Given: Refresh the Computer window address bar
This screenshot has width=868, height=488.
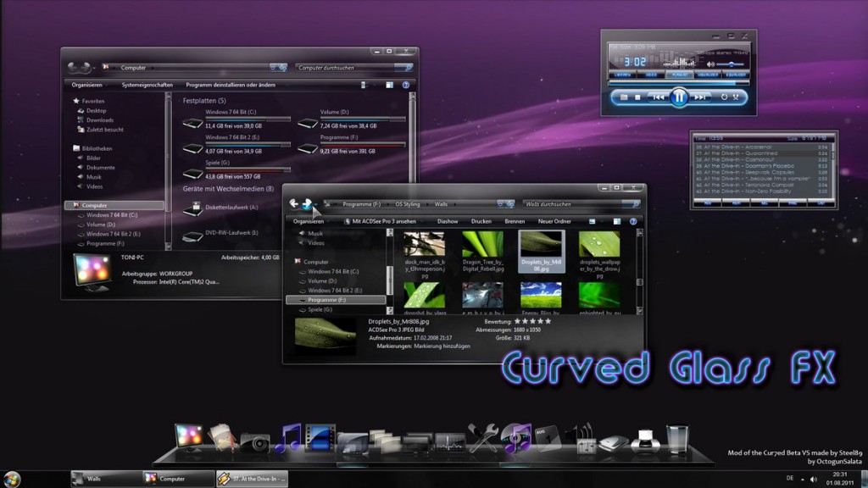Looking at the screenshot, I should (282, 68).
